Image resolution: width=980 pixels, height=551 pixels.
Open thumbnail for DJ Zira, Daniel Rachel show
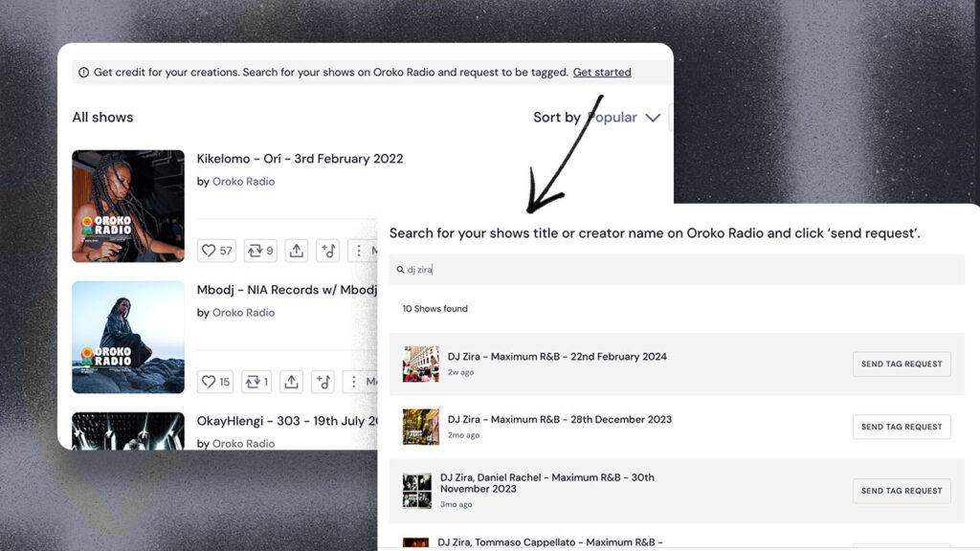point(417,491)
